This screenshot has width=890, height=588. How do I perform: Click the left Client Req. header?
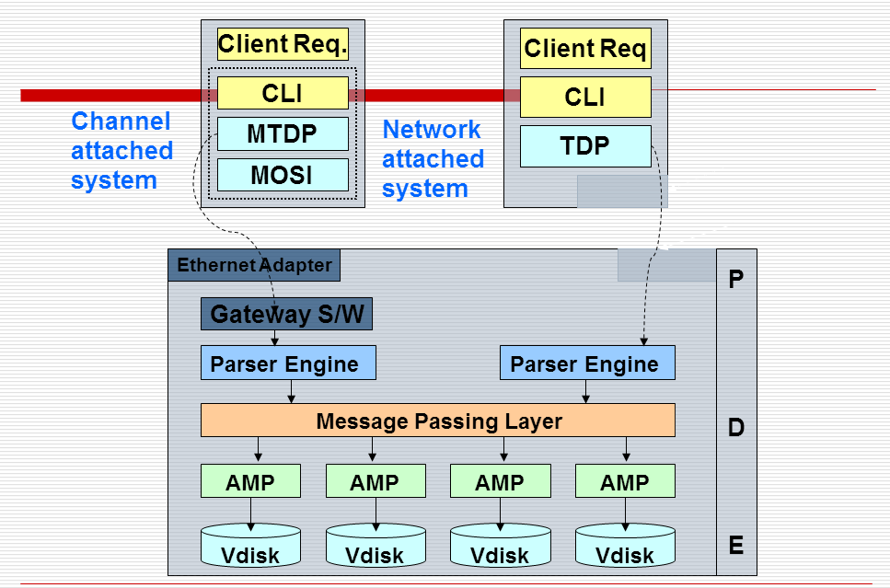tap(283, 43)
